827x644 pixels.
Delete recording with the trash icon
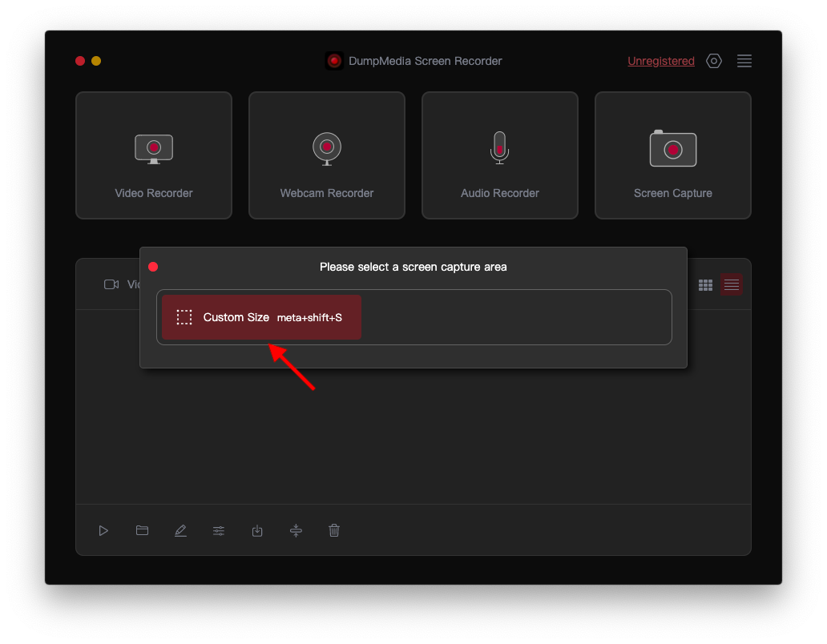(334, 531)
